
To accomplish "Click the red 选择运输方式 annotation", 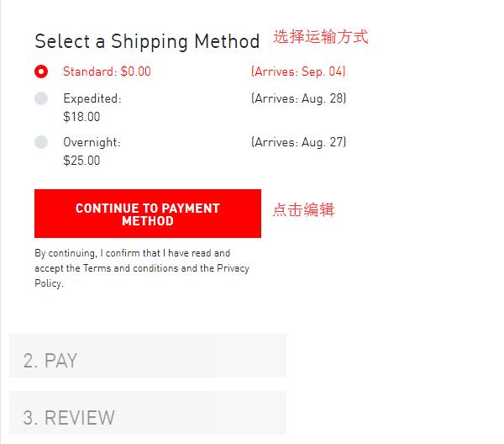I will pos(320,37).
